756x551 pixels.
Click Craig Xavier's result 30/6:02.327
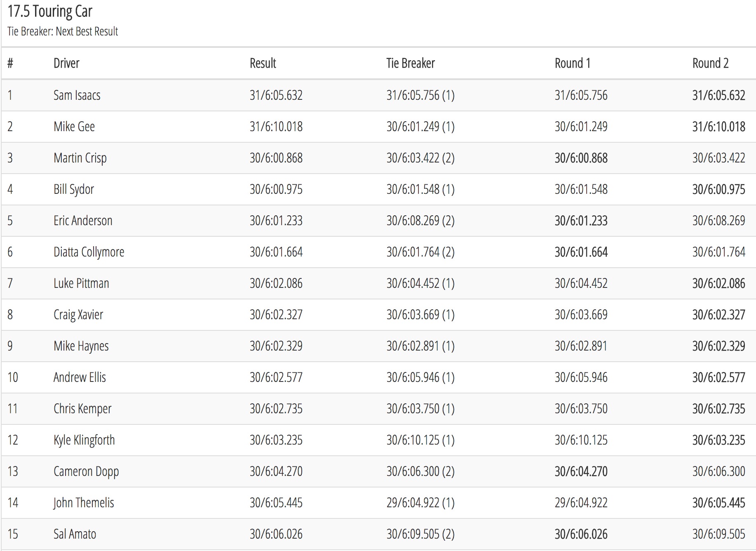coord(276,315)
